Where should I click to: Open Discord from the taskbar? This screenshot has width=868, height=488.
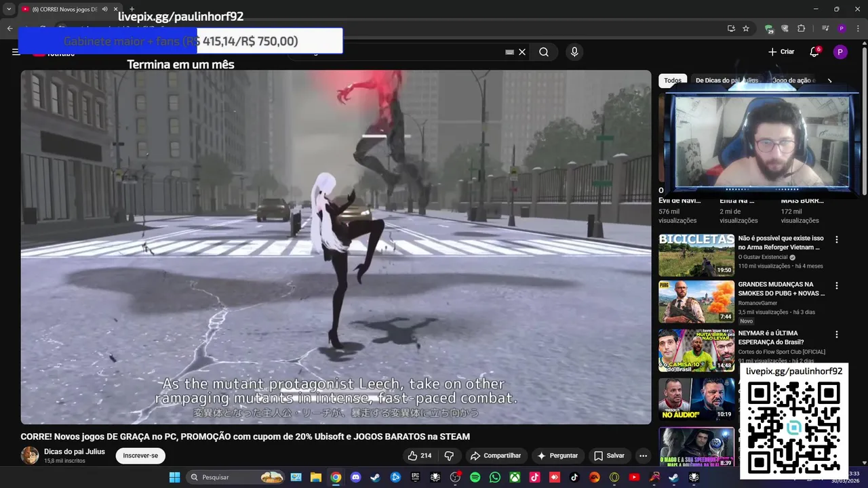coord(355,477)
